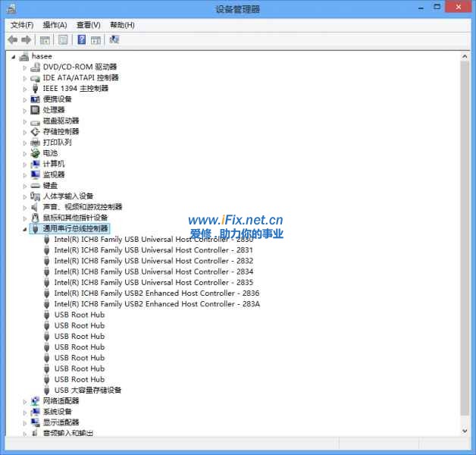The width and height of the screenshot is (476, 455).
Task: Expand the 磁盘驱动器 category
Action: tap(24, 121)
